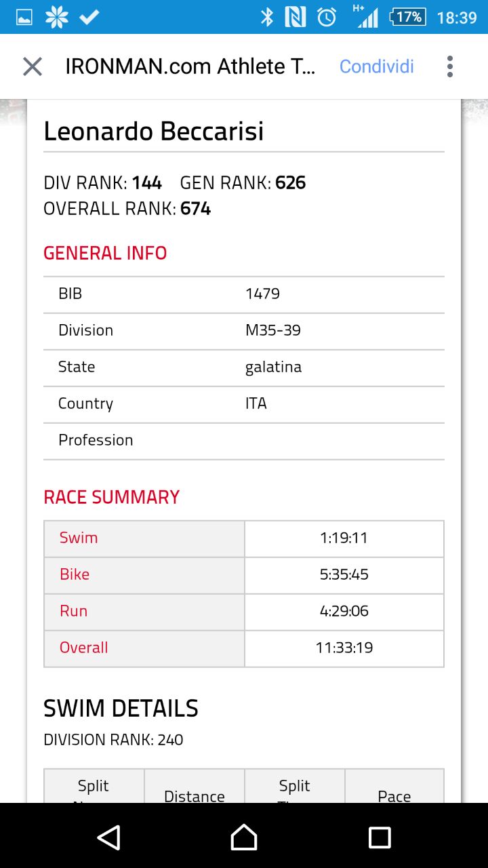Viewport: 488px width, 868px height.
Task: Tap the page title IRONMAN.com Athlete T...
Action: [x=190, y=66]
